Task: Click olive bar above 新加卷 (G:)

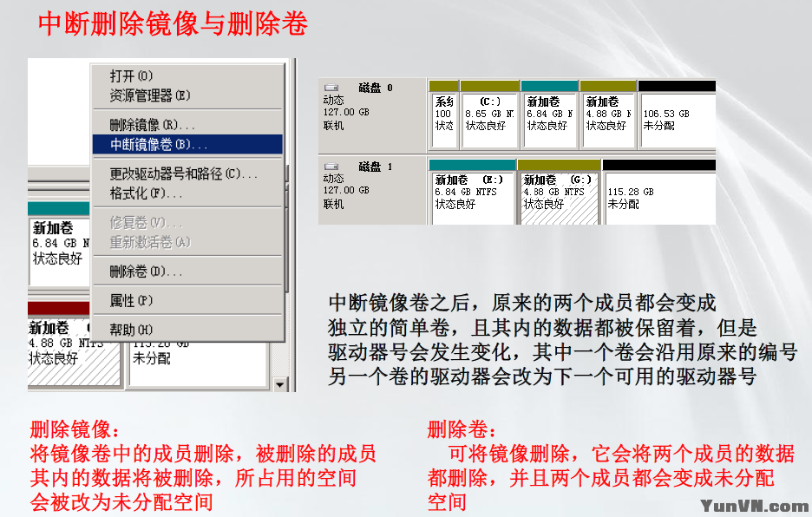Action: [560, 165]
